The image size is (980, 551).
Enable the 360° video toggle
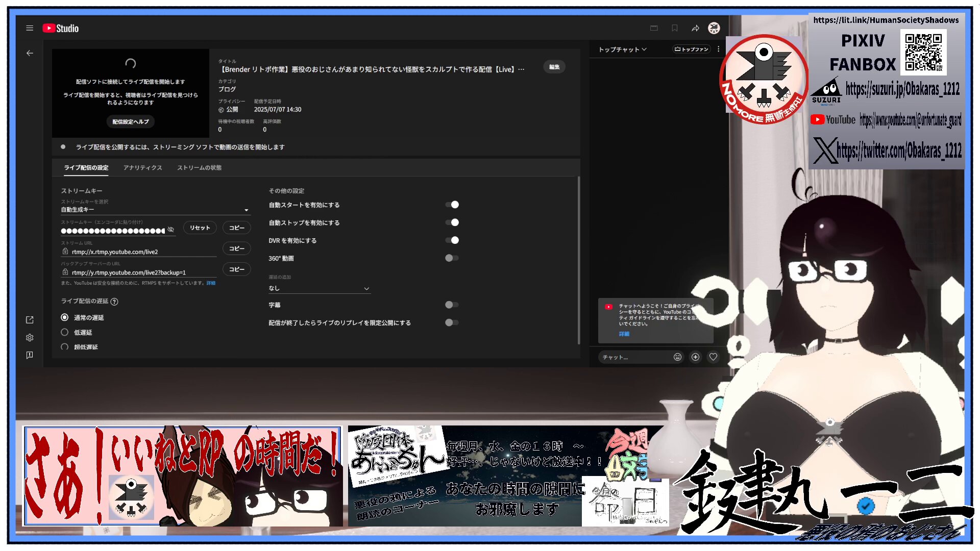coord(452,258)
